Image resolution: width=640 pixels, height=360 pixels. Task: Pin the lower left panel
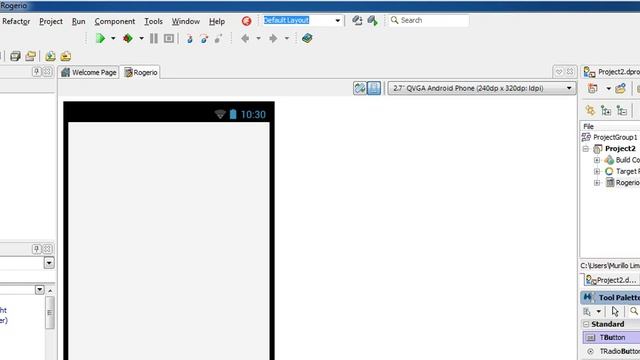[x=37, y=249]
